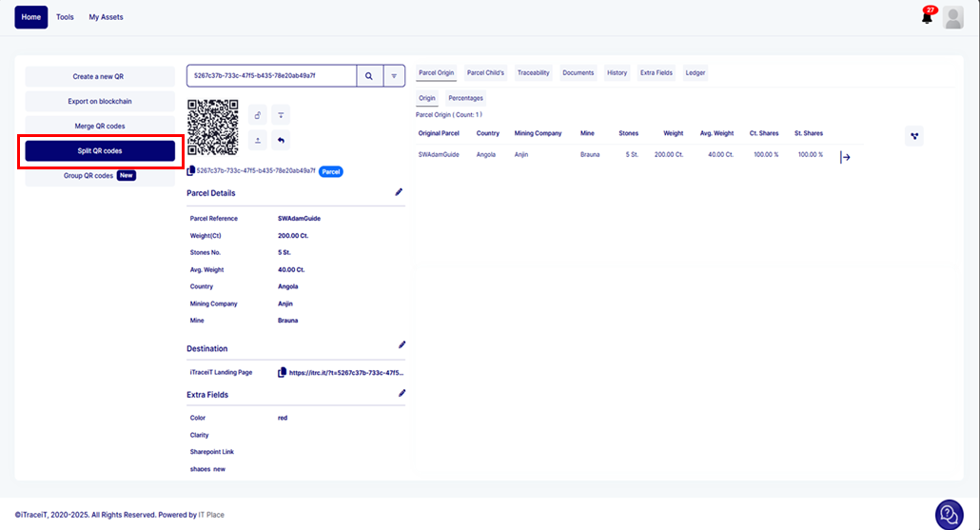Viewport: 980px width, 530px height.
Task: Click the arrow icon in SWAdamGuide row
Action: (x=845, y=157)
